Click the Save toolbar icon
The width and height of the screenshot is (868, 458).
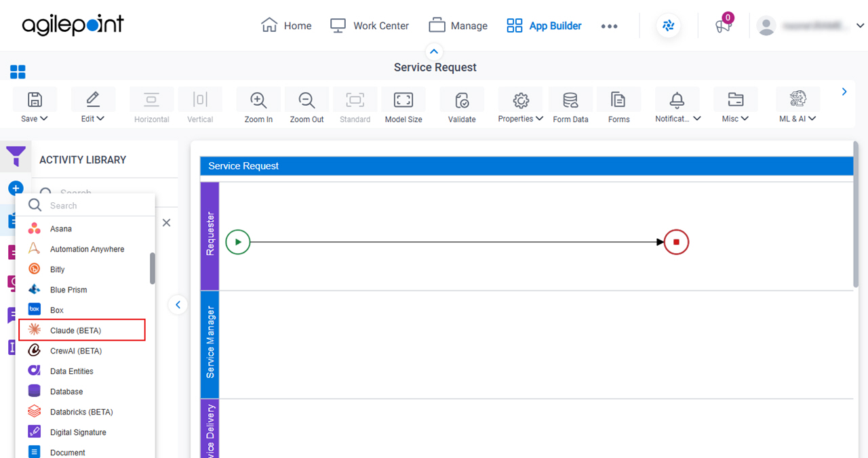(34, 100)
